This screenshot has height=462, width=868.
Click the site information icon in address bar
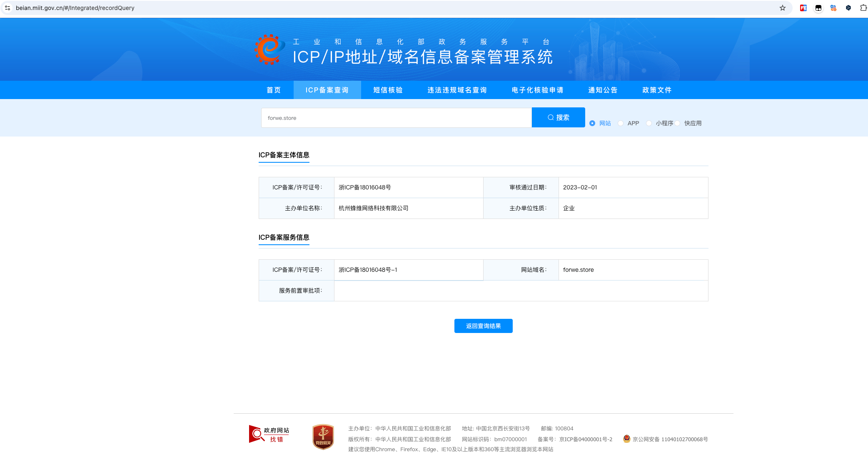[7, 8]
